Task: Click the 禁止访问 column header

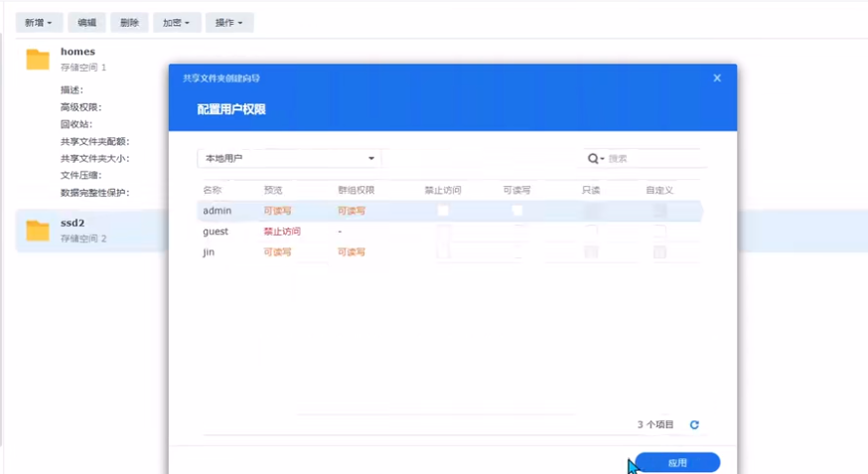Action: pos(443,190)
